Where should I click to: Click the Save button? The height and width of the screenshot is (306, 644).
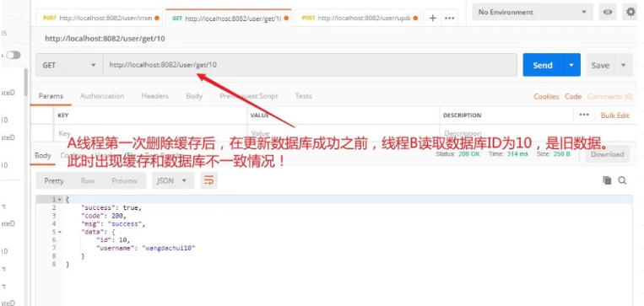click(600, 65)
